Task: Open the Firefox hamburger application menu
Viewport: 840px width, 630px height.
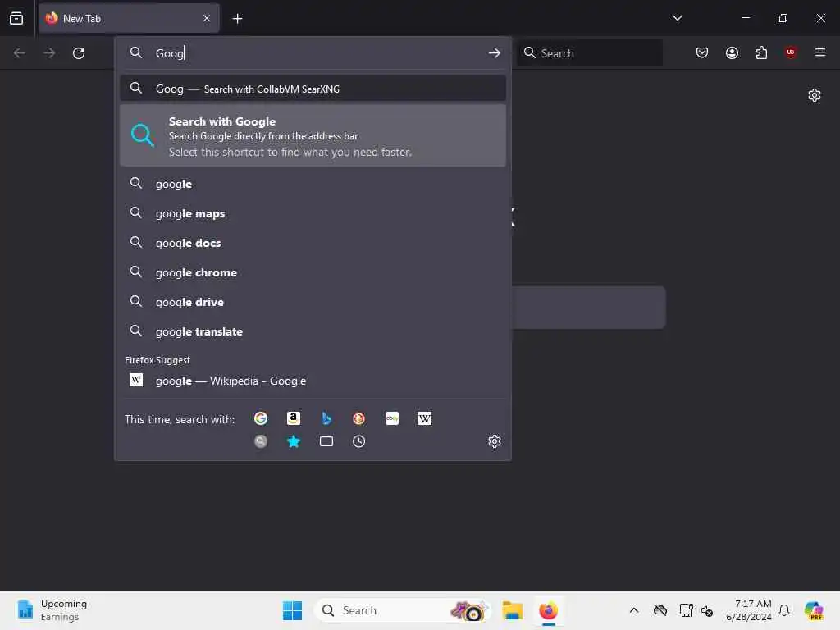Action: click(819, 52)
